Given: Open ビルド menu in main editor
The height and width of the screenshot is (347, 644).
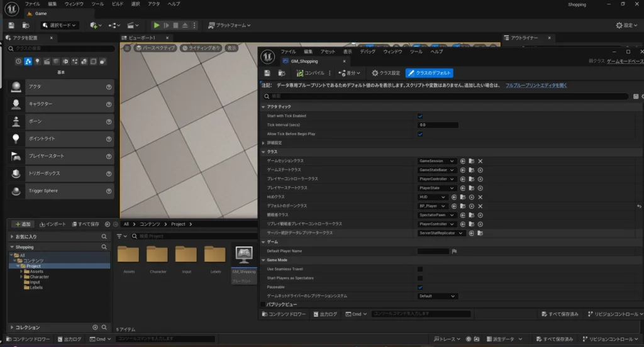Looking at the screenshot, I should (x=118, y=4).
